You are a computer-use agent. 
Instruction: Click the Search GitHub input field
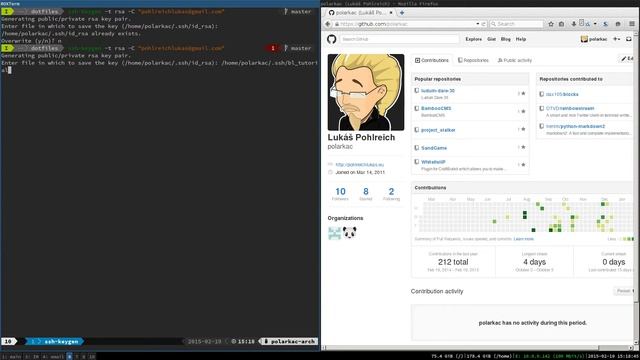[x=399, y=39]
